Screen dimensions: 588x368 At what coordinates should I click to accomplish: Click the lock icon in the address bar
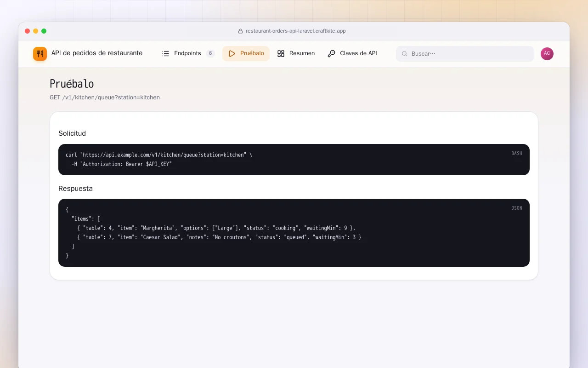[x=240, y=31]
